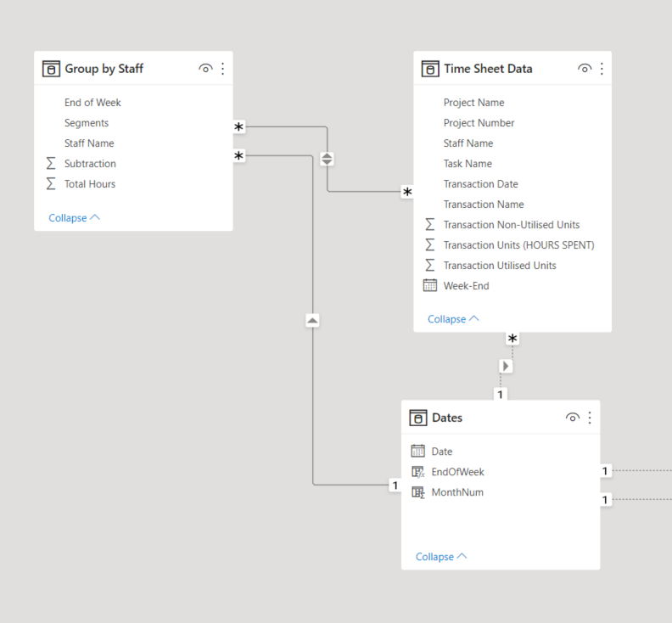Click the Dates table title

pos(447,418)
